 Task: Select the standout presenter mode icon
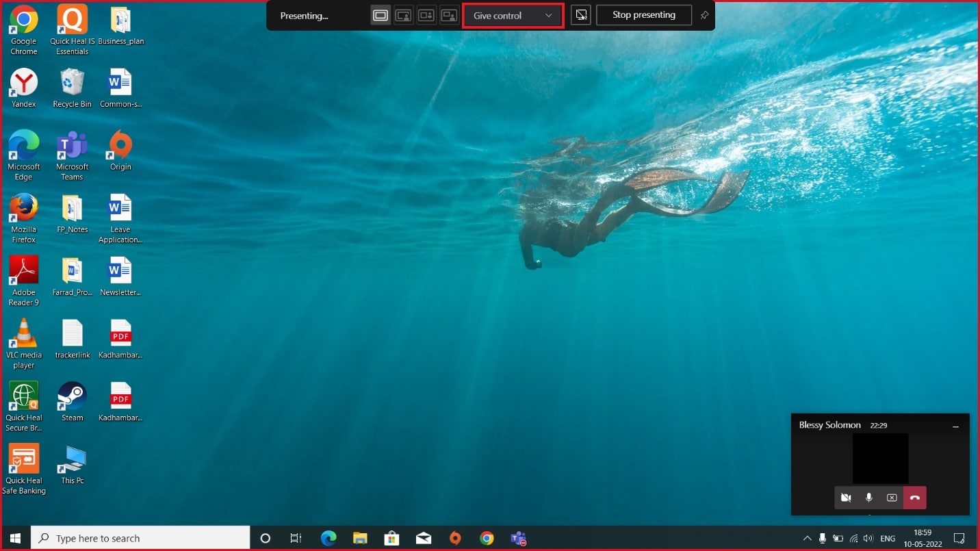point(404,15)
